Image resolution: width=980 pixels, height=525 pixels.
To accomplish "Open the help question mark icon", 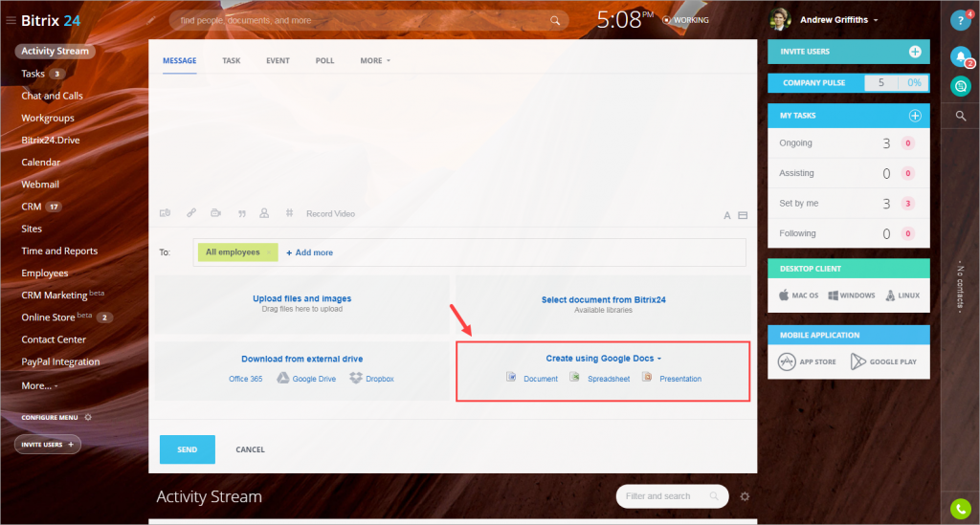I will pos(960,21).
